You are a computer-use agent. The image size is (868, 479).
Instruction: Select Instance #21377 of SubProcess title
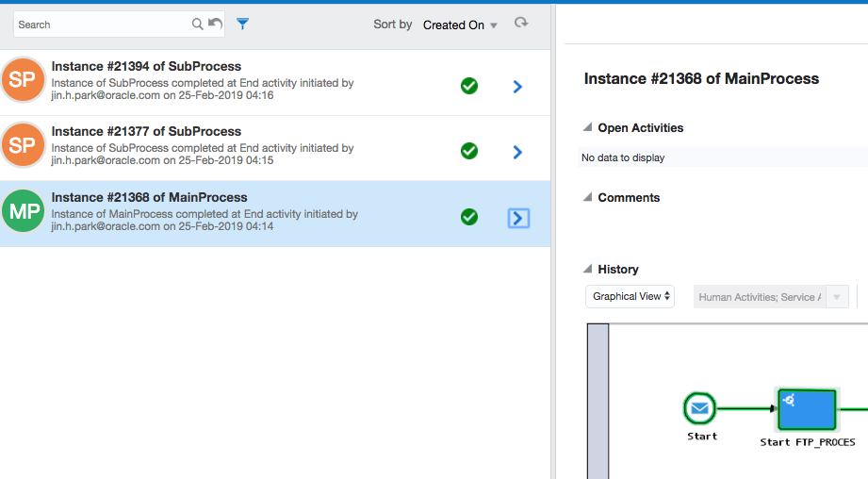[146, 132]
